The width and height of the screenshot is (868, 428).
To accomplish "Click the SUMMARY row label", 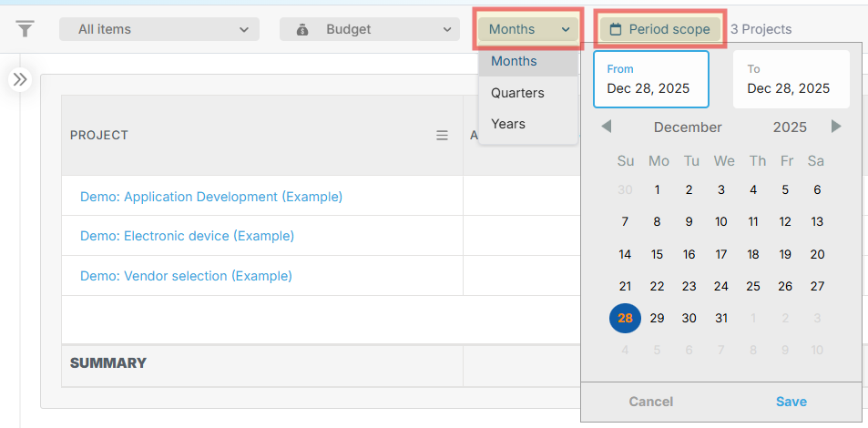I will [x=108, y=363].
